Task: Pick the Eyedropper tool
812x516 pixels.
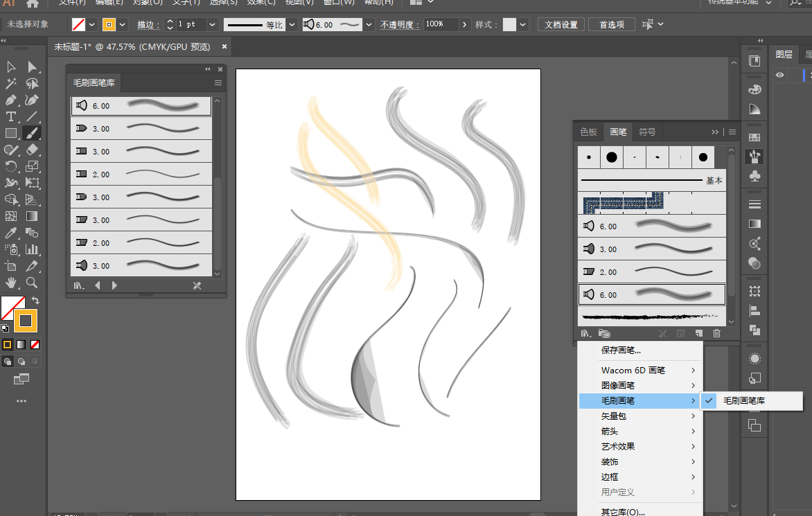Action: [11, 233]
